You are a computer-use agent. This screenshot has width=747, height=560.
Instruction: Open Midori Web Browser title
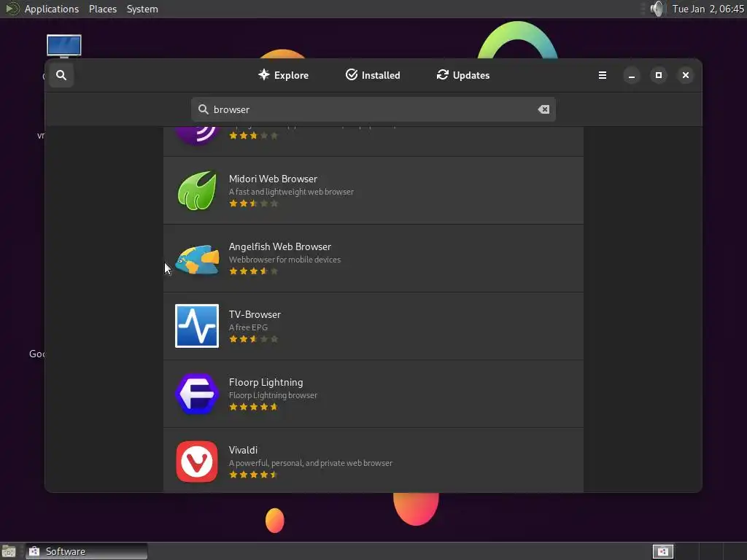tap(273, 179)
